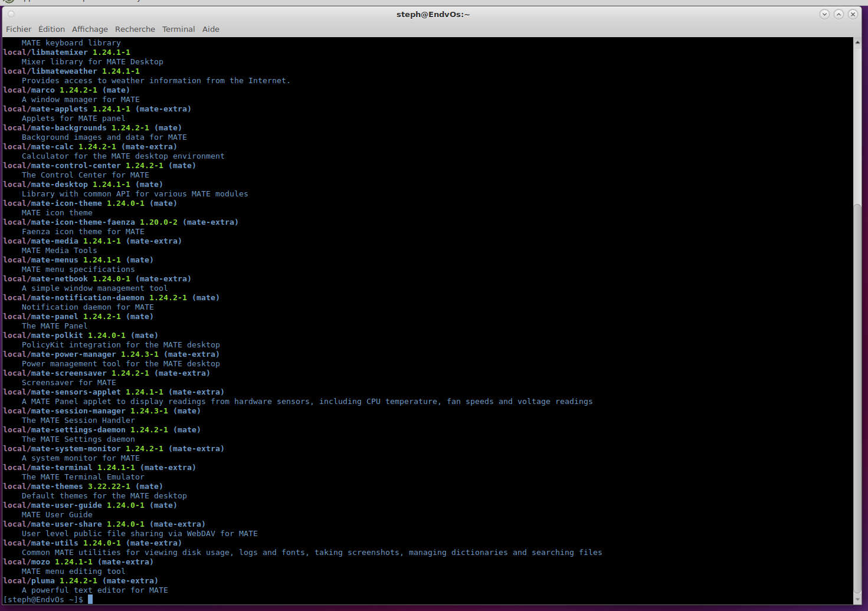Click 'Mixer library for MATE Desktop' description

click(93, 61)
